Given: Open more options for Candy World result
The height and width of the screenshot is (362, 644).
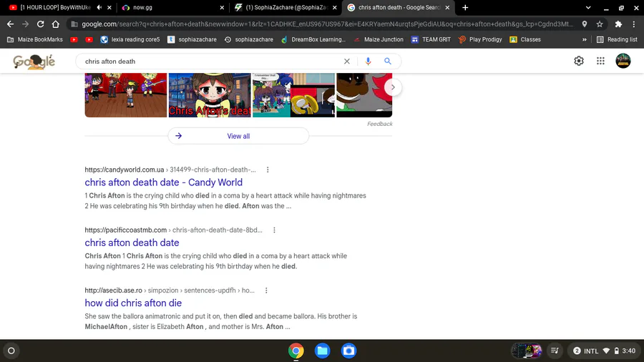Looking at the screenshot, I should [268, 170].
